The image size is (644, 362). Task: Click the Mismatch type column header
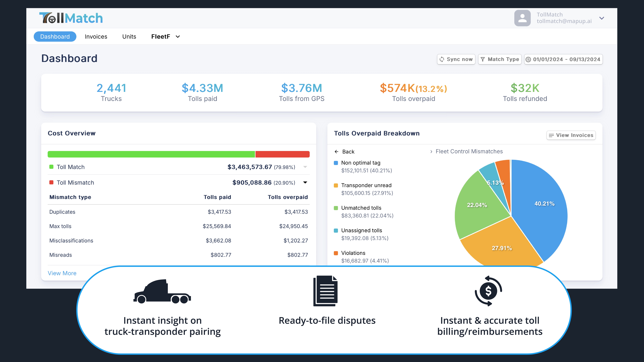click(70, 197)
